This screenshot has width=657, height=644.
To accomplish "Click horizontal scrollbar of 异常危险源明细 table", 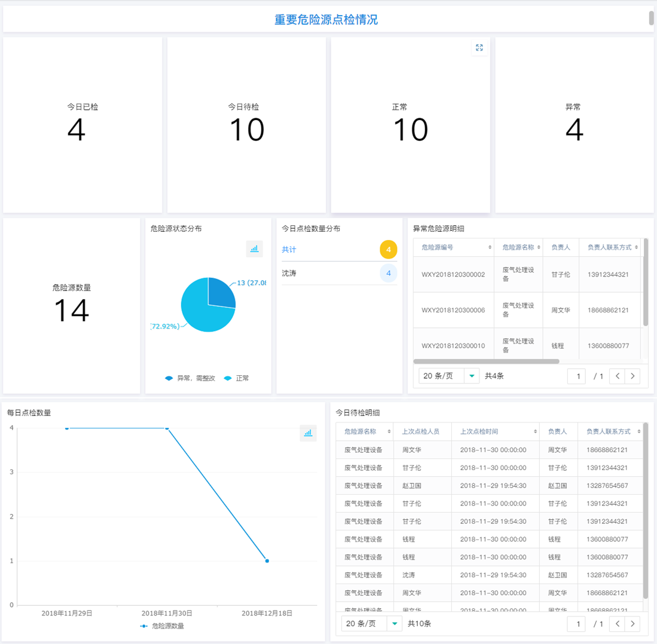I will tap(486, 361).
